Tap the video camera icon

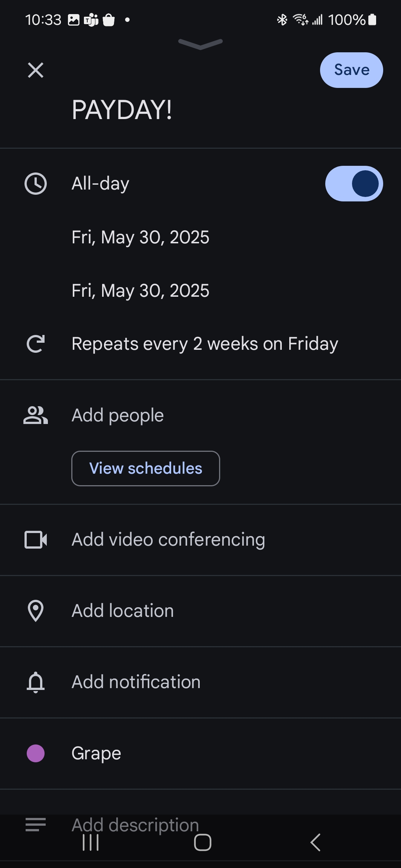pyautogui.click(x=36, y=540)
